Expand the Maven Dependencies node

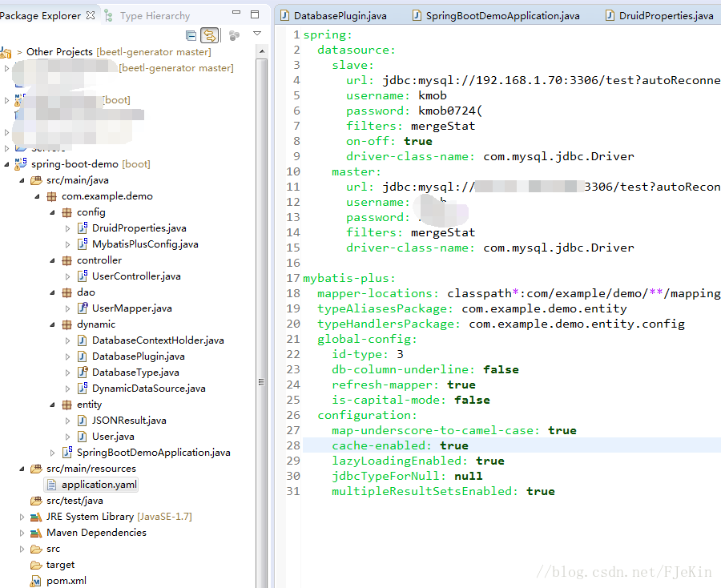22,533
